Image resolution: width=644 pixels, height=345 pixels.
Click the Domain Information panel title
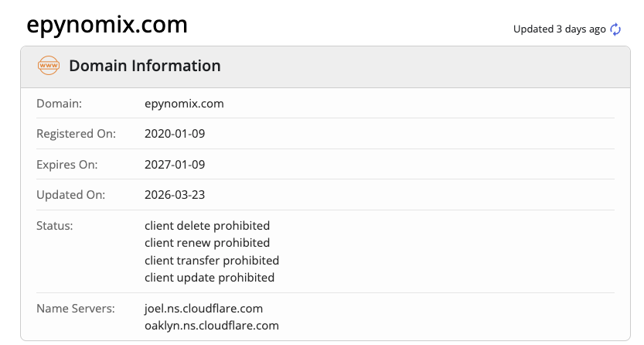pyautogui.click(x=145, y=66)
